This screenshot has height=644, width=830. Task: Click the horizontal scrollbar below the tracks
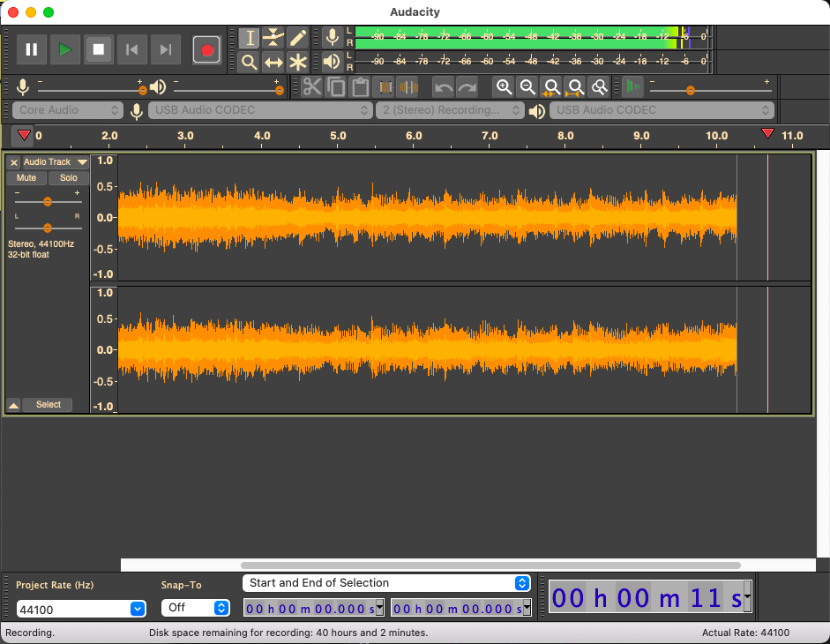490,565
